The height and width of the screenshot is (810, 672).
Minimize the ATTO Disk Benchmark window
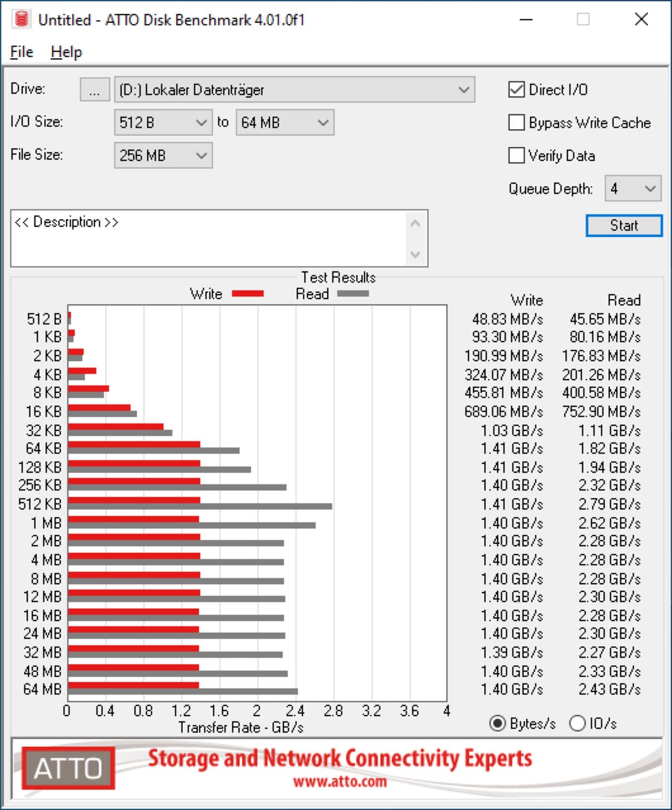(526, 19)
